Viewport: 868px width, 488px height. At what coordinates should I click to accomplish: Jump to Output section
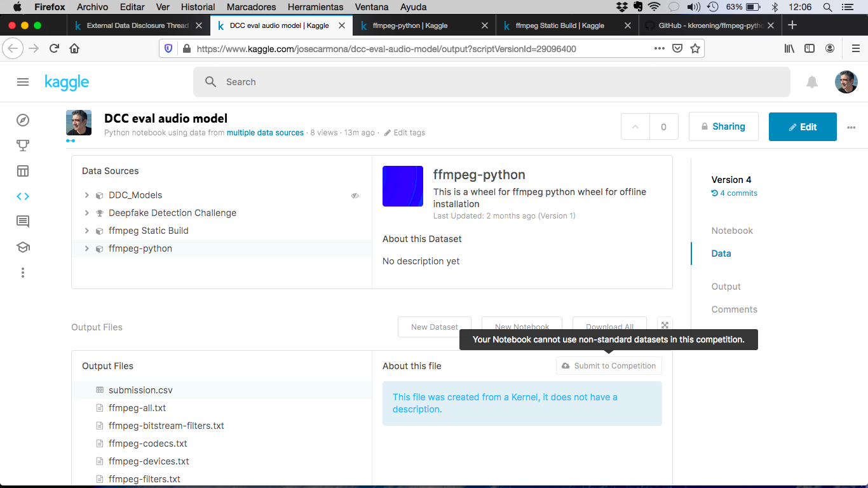[726, 287]
